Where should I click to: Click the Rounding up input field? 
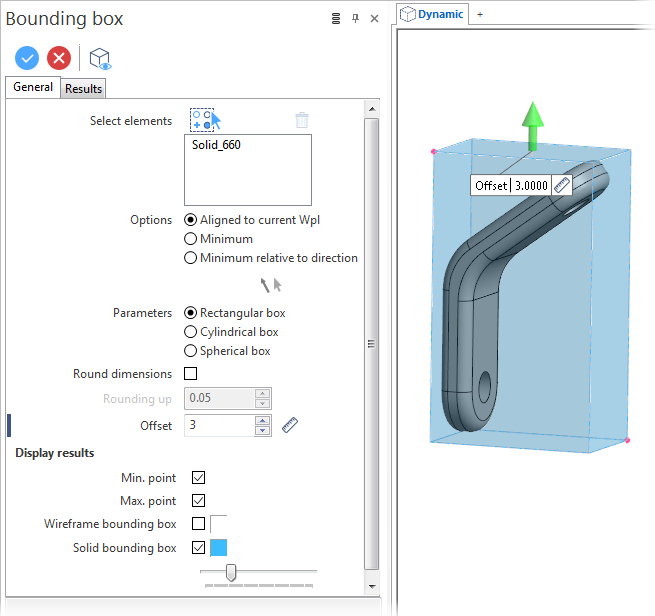[219, 398]
